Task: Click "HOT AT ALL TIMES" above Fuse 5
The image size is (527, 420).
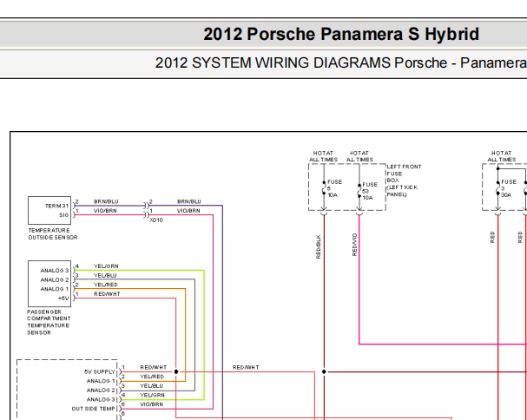Action: (x=323, y=156)
